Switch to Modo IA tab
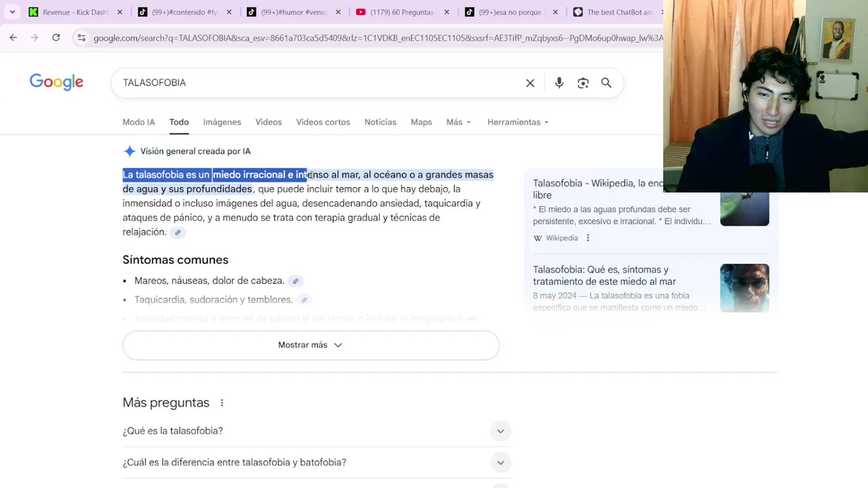This screenshot has height=488, width=868. pyautogui.click(x=138, y=122)
